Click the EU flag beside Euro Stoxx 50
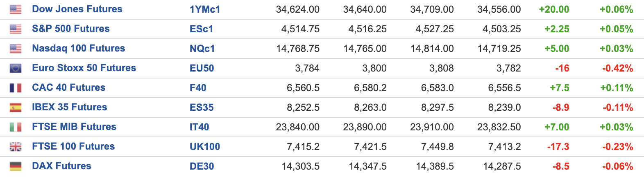 (16, 68)
